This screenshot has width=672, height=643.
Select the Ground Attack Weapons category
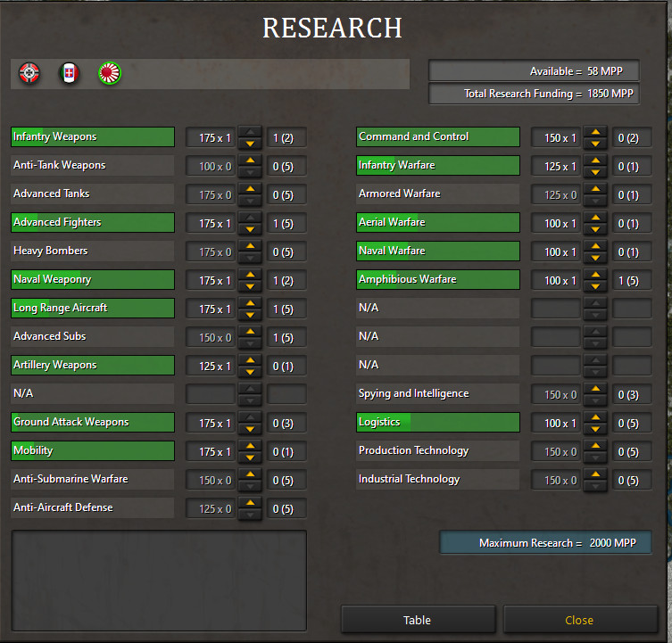93,422
